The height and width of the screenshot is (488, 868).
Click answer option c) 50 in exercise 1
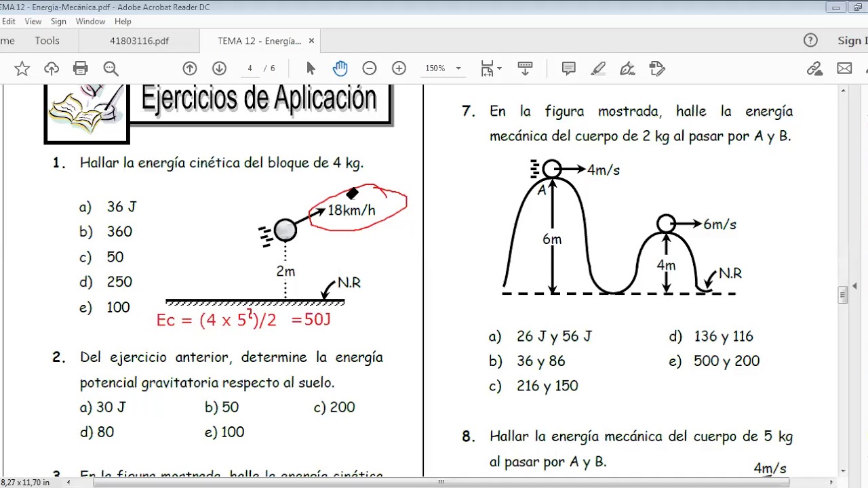pyautogui.click(x=102, y=257)
